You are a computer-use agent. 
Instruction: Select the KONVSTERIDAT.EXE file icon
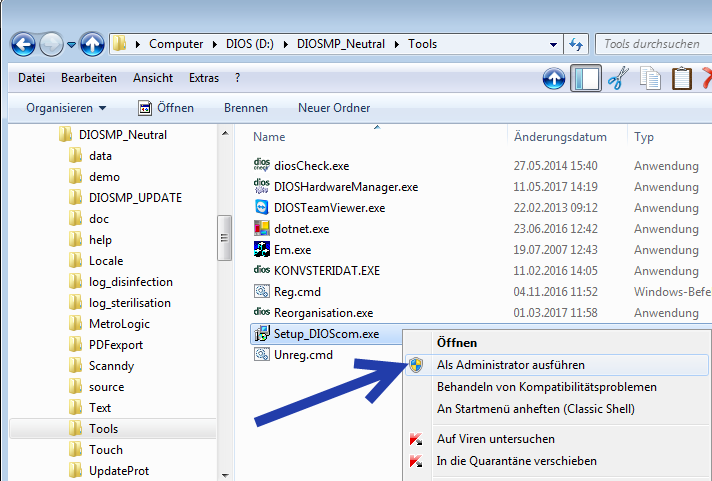pos(262,270)
